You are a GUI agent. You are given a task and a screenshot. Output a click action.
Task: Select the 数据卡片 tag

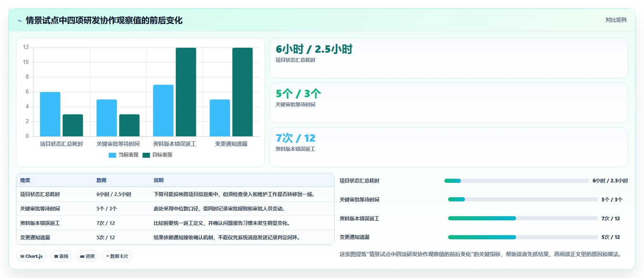coord(117,256)
